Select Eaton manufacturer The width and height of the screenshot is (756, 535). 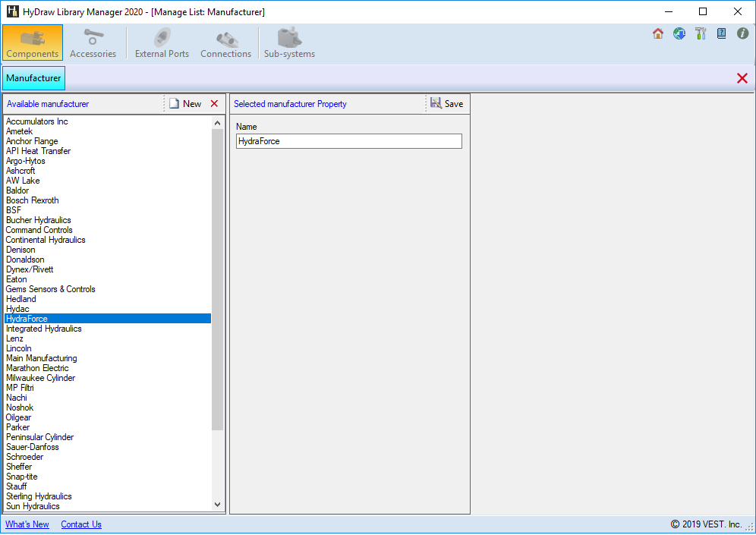(108, 279)
